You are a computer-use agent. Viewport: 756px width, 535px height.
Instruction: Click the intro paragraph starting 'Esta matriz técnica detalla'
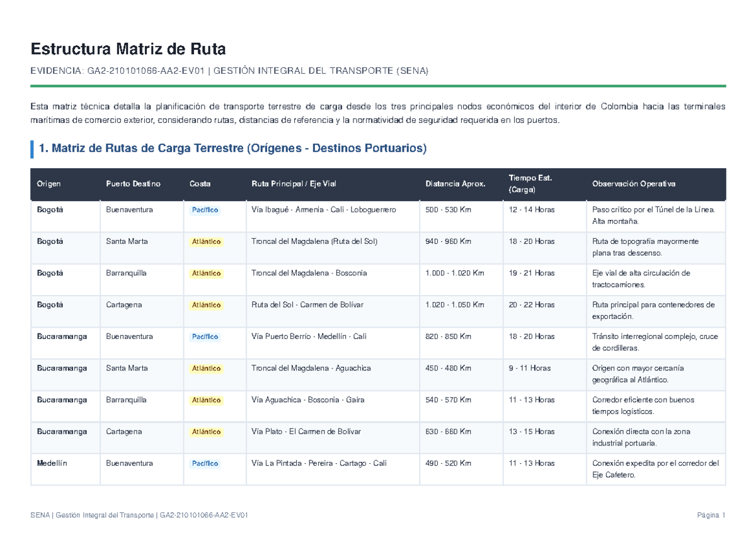[x=378, y=113]
